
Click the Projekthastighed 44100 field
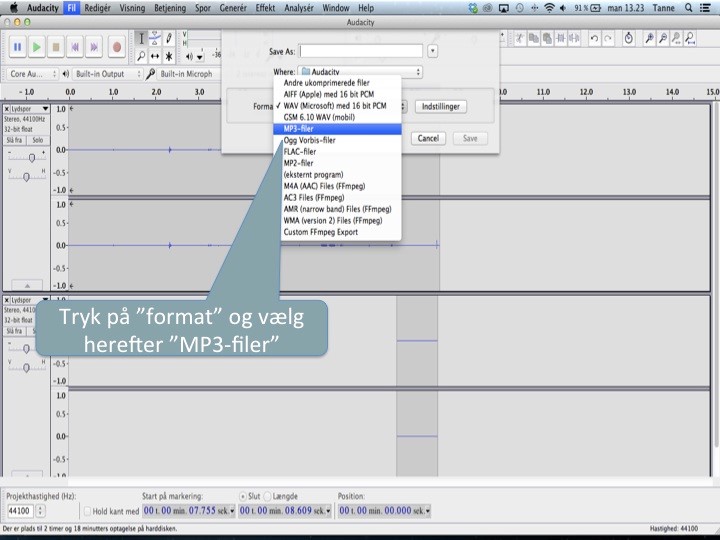[x=20, y=511]
